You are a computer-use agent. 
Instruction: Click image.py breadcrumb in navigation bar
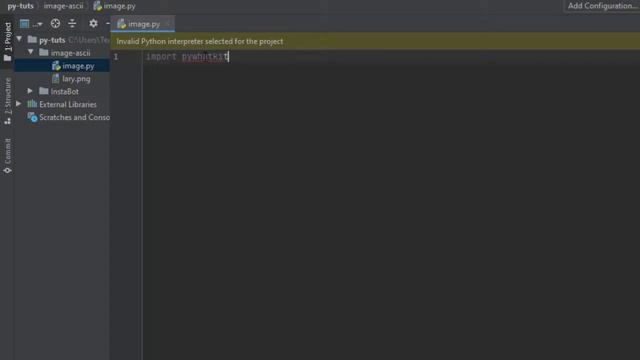click(114, 6)
